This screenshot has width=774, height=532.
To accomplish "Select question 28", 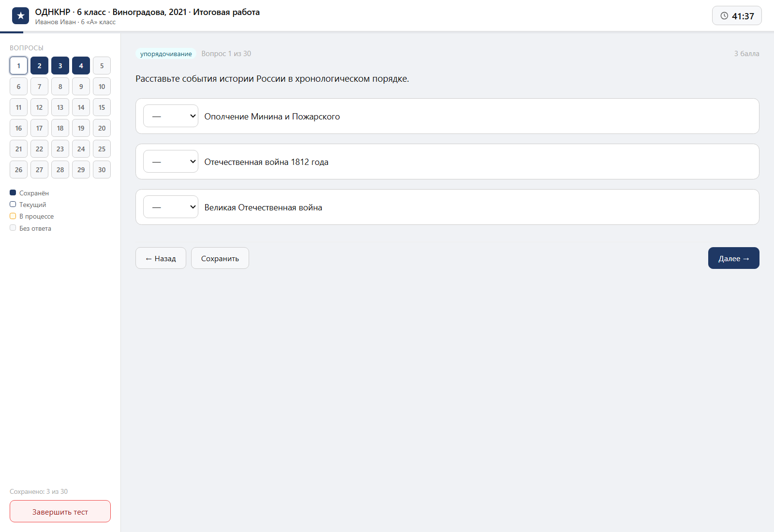I will [x=60, y=170].
